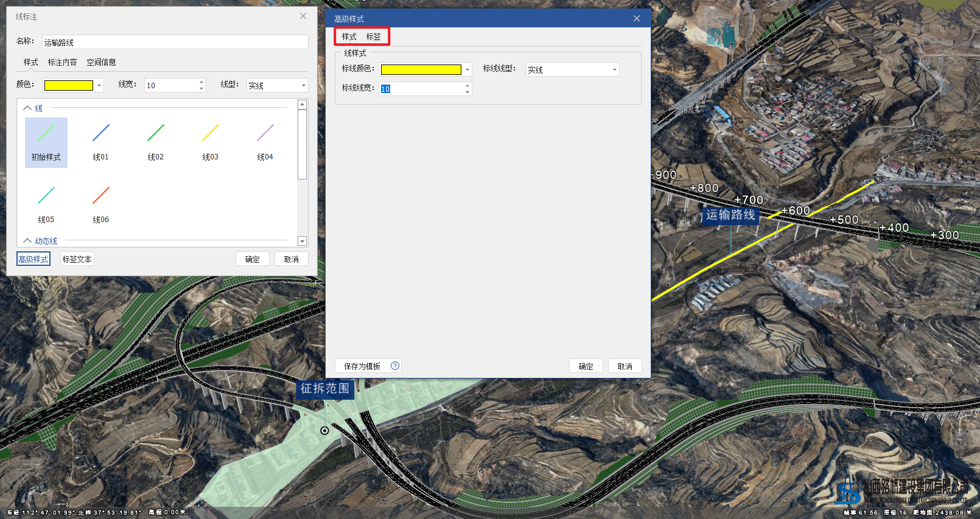Click the 名称 input field

click(175, 42)
